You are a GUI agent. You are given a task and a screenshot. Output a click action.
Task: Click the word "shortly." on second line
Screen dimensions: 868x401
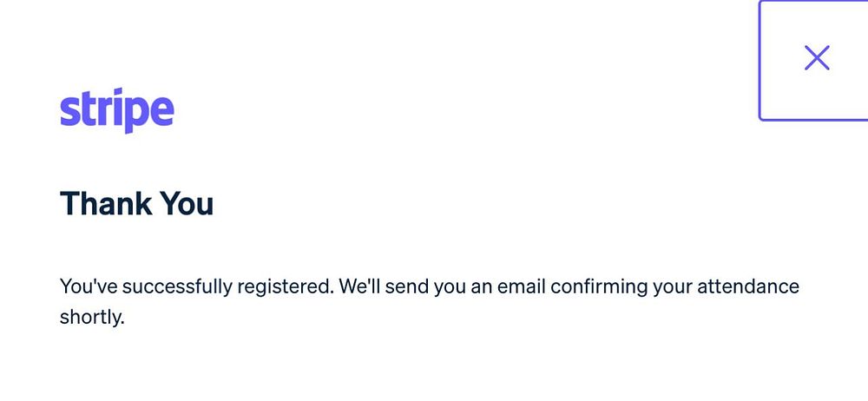click(92, 317)
